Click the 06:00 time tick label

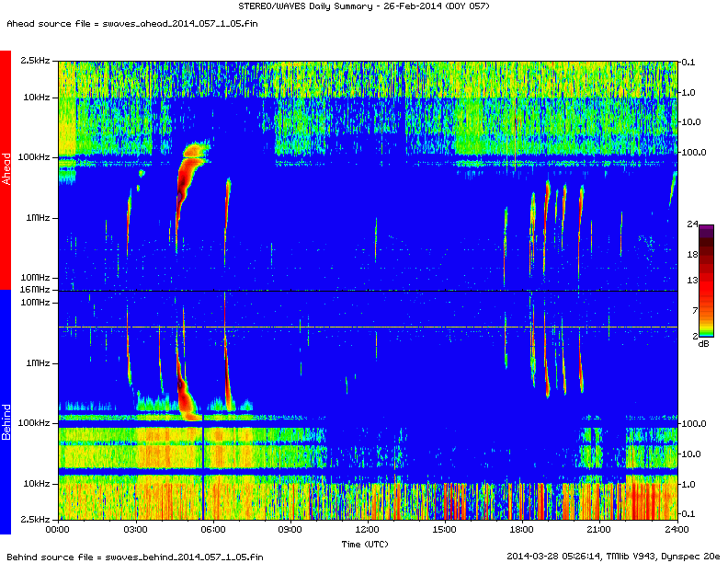(213, 530)
